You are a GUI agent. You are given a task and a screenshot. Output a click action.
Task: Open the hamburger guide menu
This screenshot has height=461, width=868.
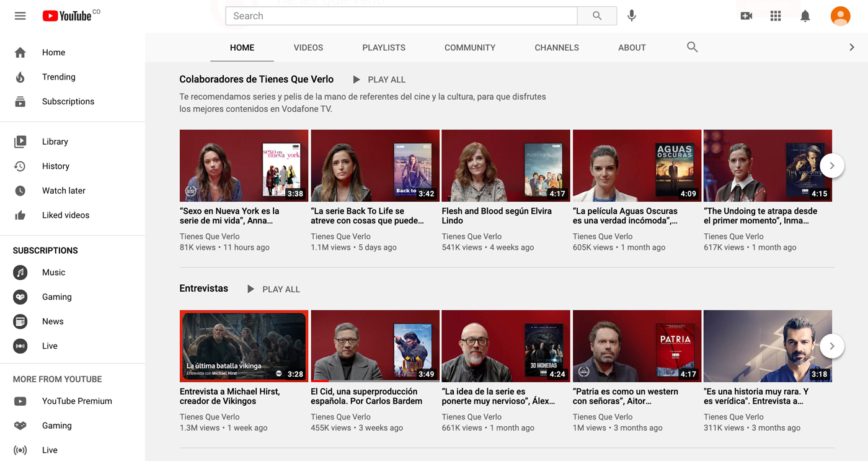tap(20, 16)
